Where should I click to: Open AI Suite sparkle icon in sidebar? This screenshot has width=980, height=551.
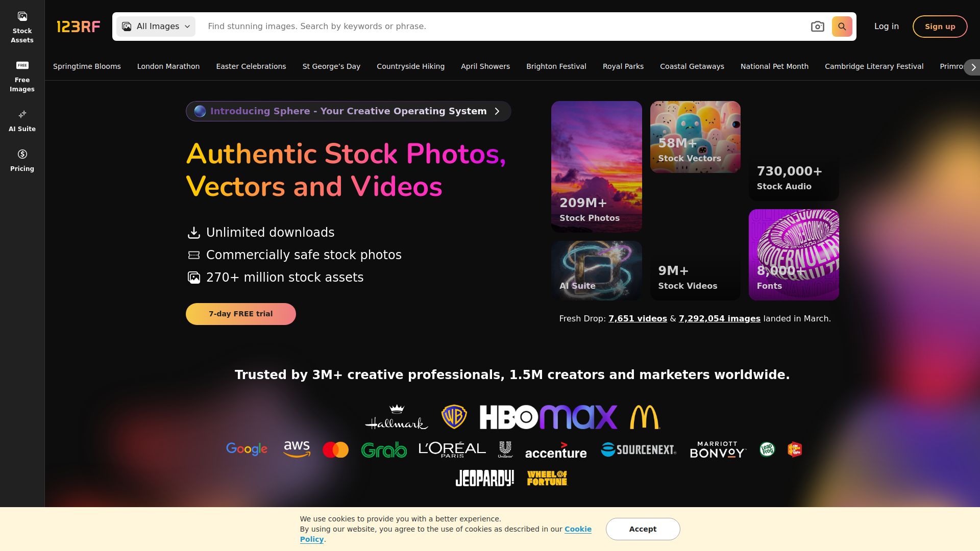coord(22,114)
